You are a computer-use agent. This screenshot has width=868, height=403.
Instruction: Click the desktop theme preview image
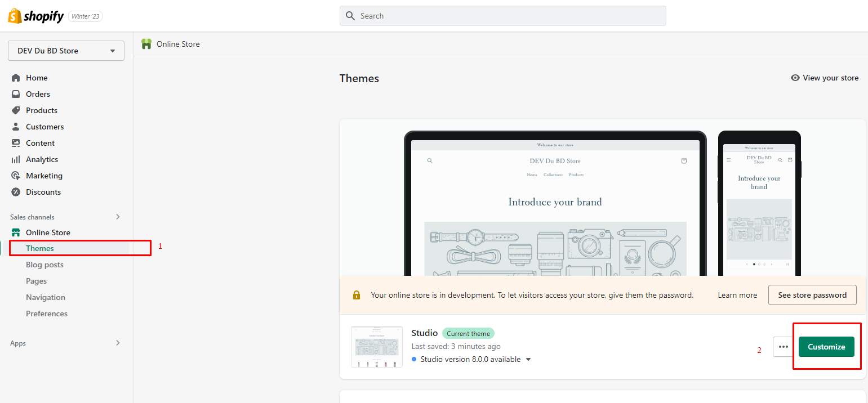[x=555, y=204]
